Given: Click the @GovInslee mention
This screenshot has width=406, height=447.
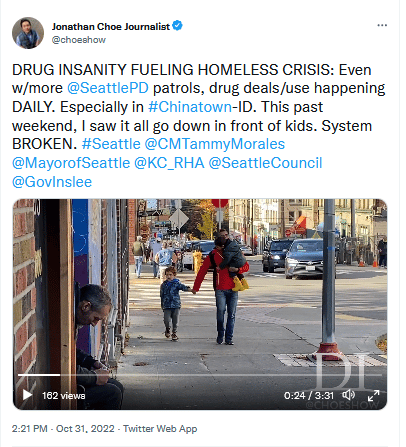Looking at the screenshot, I should [52, 182].
